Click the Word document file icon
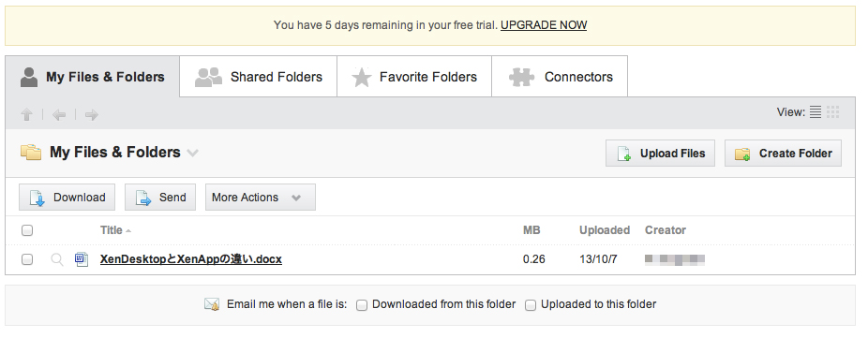The image size is (868, 338). [x=82, y=259]
